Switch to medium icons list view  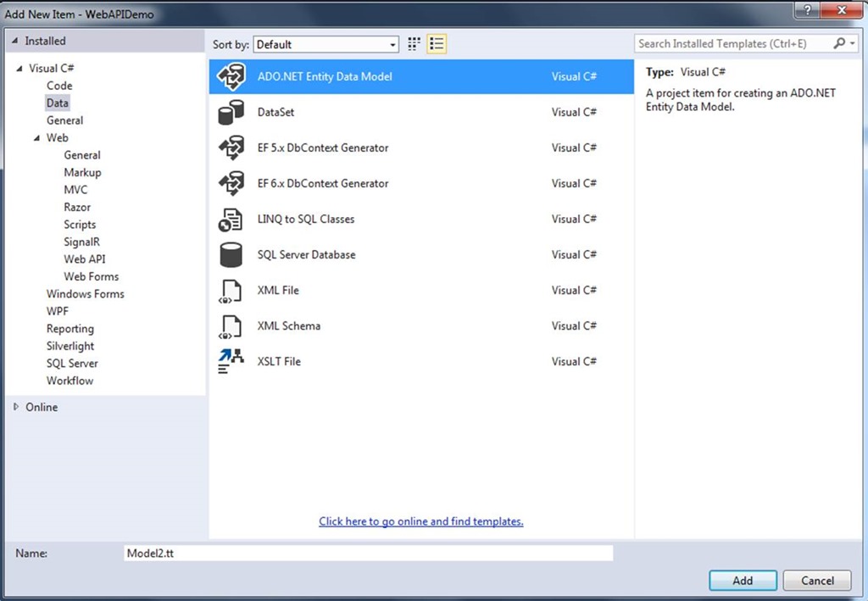[x=437, y=44]
